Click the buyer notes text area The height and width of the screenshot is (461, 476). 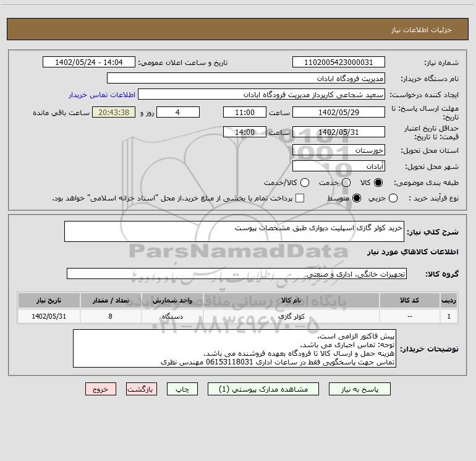click(234, 348)
